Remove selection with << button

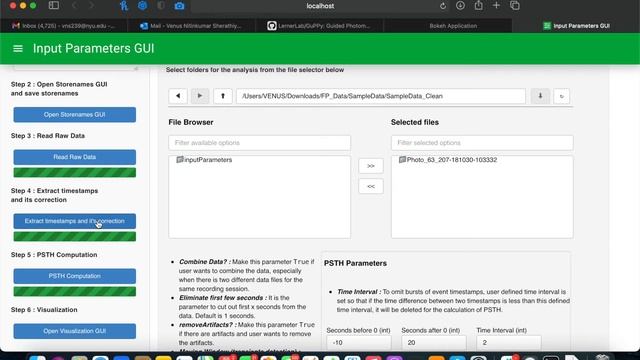click(371, 187)
